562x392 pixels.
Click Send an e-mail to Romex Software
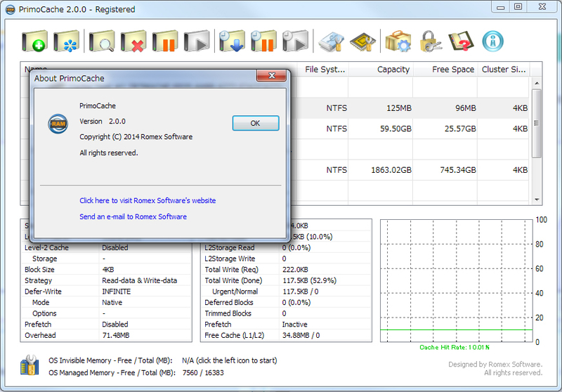pos(133,217)
